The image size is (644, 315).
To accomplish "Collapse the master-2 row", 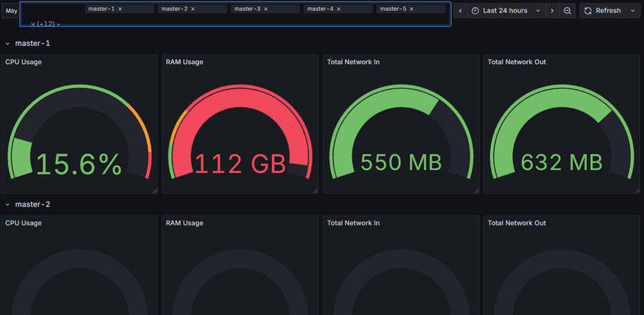I will pos(7,204).
